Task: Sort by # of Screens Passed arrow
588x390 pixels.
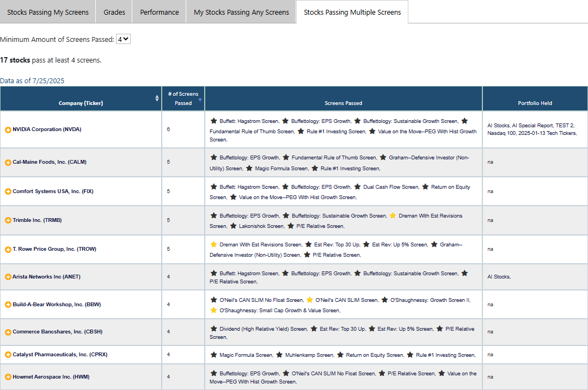Action: [200, 100]
